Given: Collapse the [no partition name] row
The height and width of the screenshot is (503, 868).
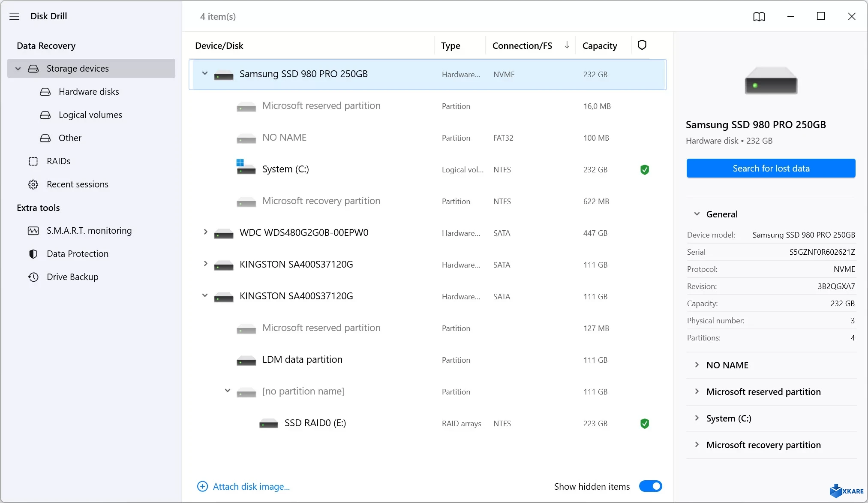Looking at the screenshot, I should coord(228,391).
